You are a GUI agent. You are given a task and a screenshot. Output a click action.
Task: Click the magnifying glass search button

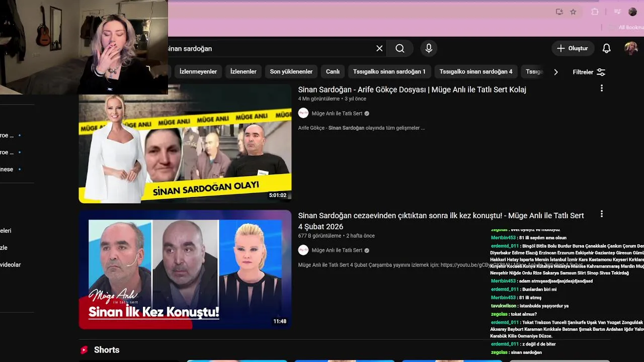400,48
